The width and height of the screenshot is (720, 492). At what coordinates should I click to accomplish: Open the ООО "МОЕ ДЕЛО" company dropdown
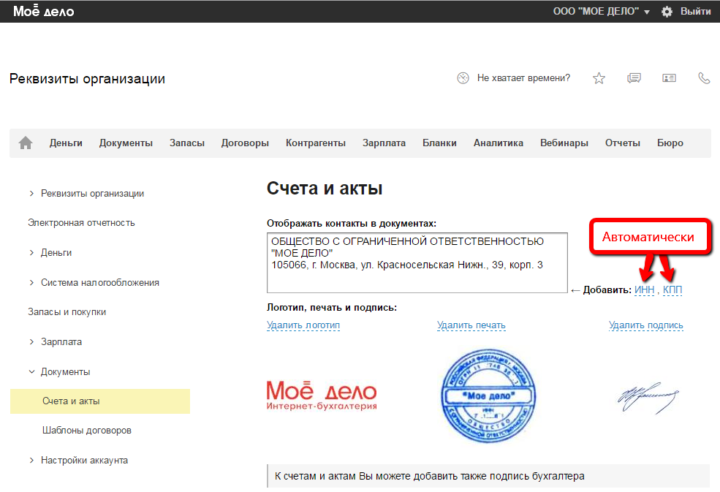click(601, 11)
